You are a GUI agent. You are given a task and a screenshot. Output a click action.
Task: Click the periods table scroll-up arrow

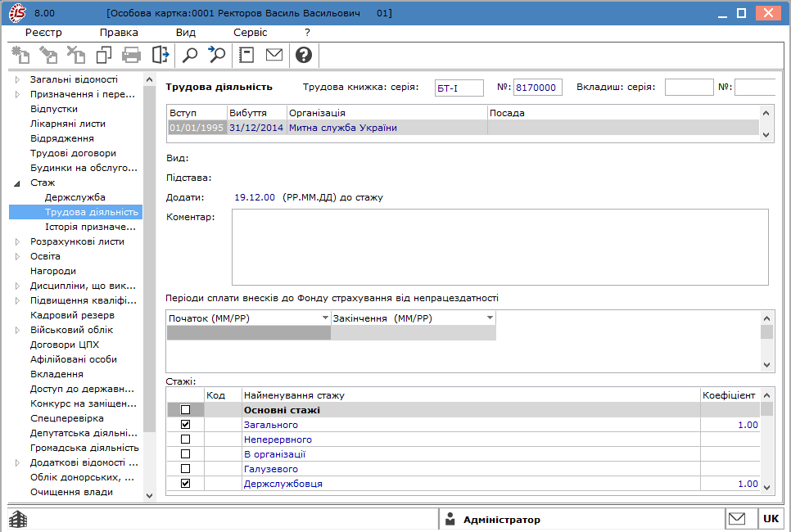[766, 318]
